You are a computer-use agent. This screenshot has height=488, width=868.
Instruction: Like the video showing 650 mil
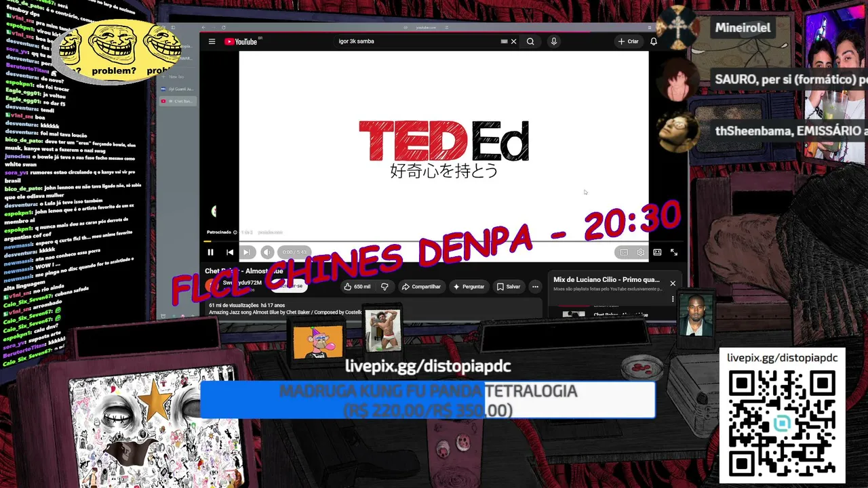coord(357,287)
